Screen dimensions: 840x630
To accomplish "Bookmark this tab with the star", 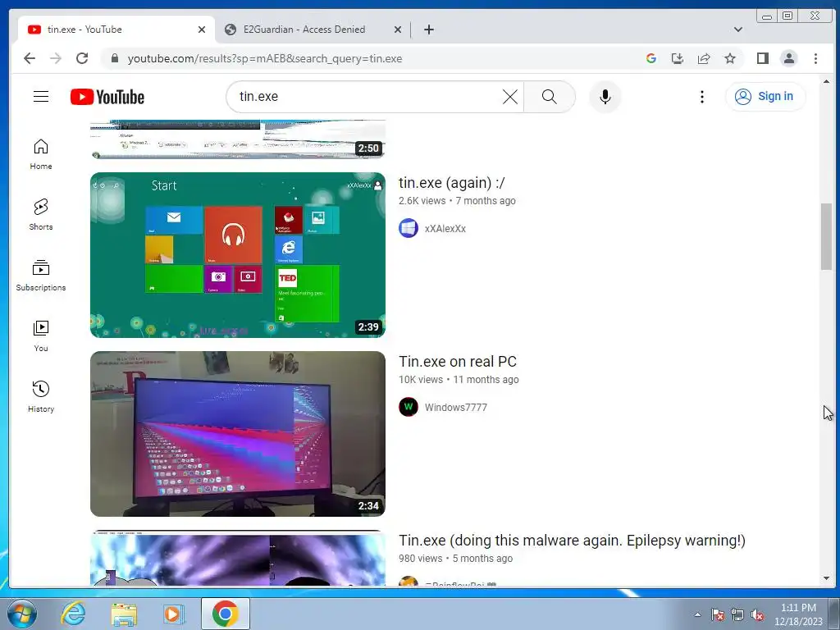I will pos(729,58).
